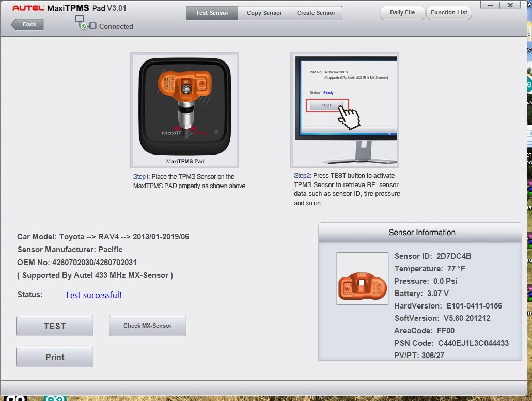
Task: Open the Copy Sensor tab
Action: (x=264, y=13)
